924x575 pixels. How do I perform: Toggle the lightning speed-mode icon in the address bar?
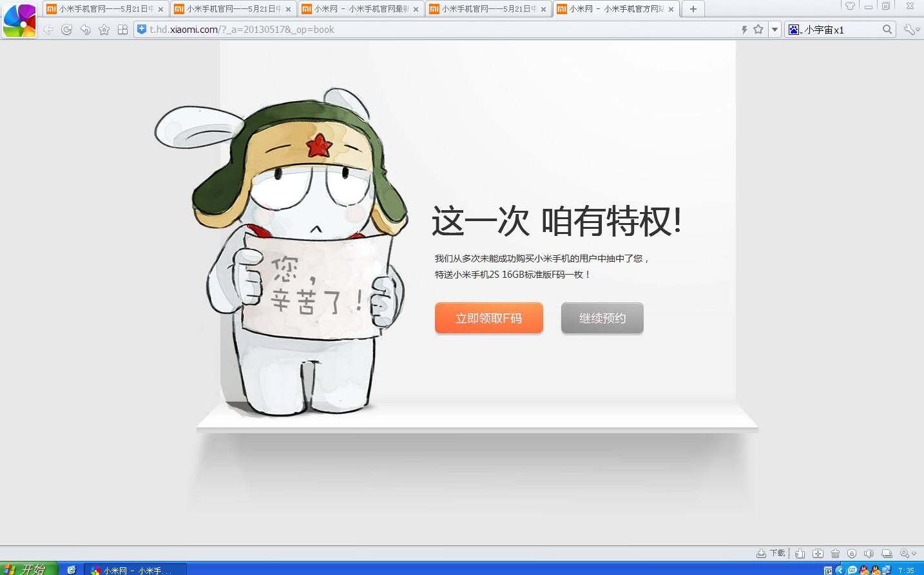[744, 30]
